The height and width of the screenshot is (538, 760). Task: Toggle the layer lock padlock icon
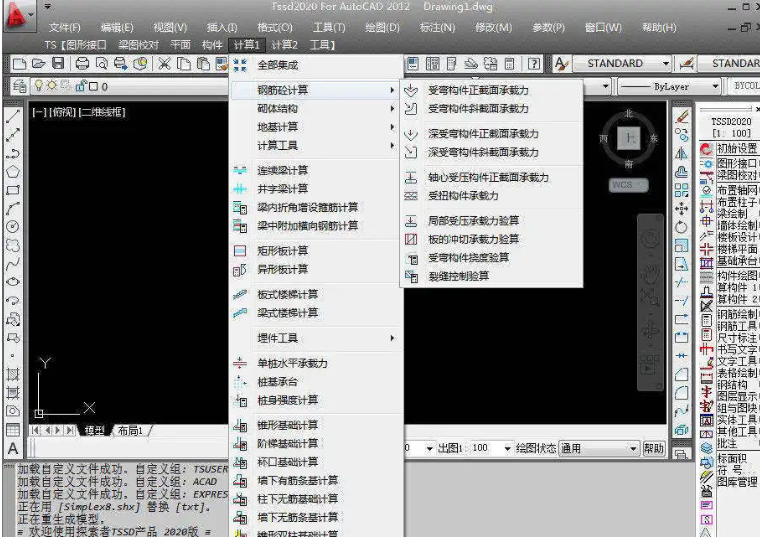(x=81, y=86)
